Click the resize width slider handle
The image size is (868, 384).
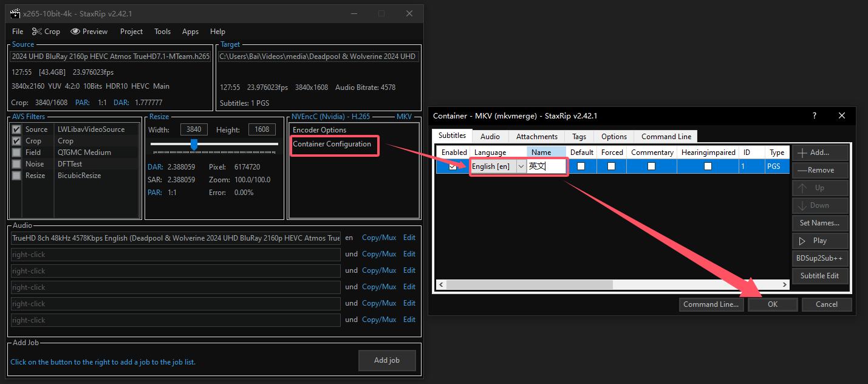click(194, 145)
